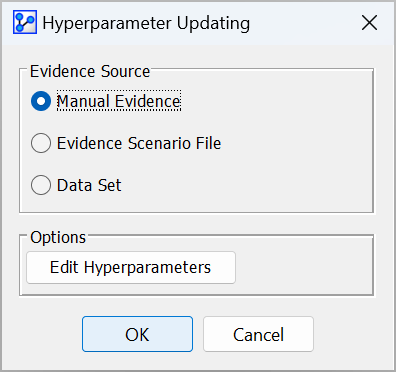Click the Cancel button
The height and width of the screenshot is (372, 396).
[258, 334]
